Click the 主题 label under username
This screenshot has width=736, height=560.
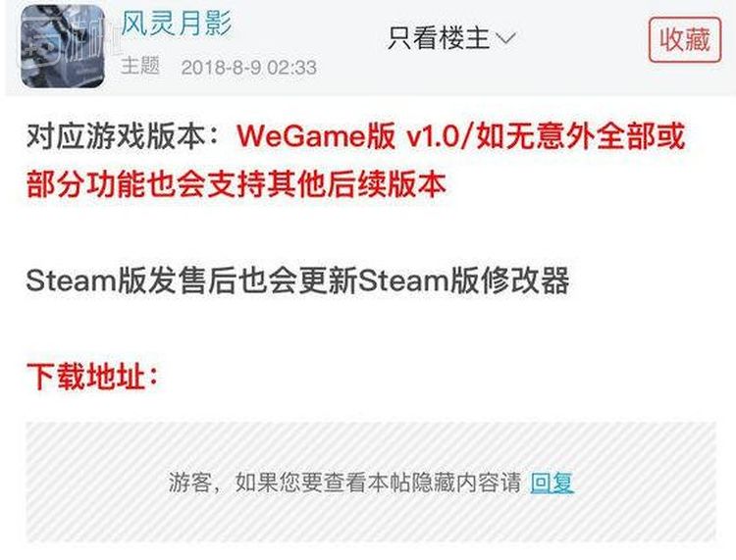pyautogui.click(x=140, y=66)
